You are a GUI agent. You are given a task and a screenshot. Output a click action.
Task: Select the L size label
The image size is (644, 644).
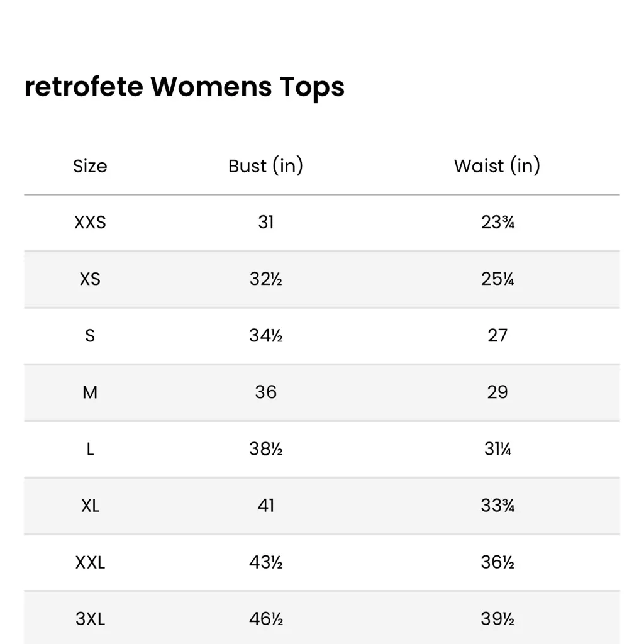tap(90, 449)
